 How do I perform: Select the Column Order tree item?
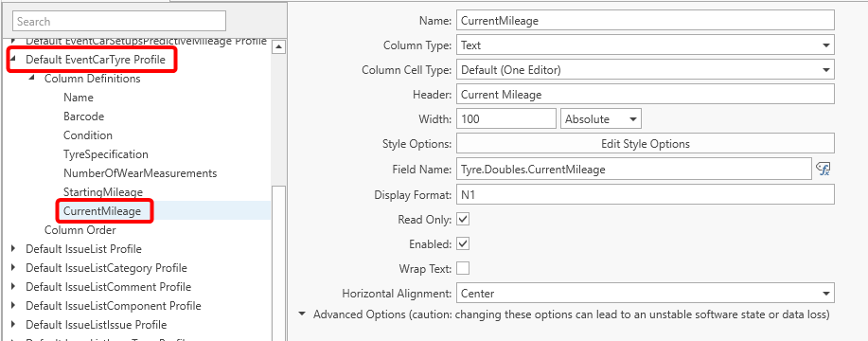coord(80,230)
